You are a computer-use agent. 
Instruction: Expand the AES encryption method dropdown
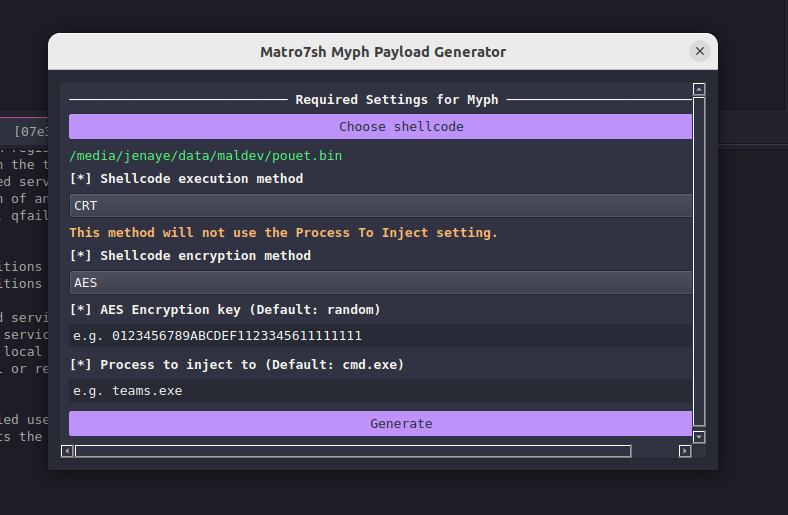(380, 283)
